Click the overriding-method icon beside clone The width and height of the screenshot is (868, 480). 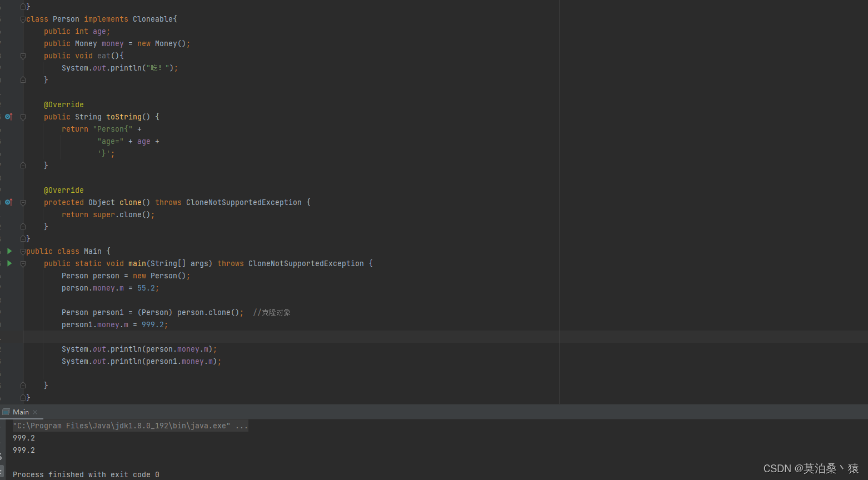coord(8,202)
